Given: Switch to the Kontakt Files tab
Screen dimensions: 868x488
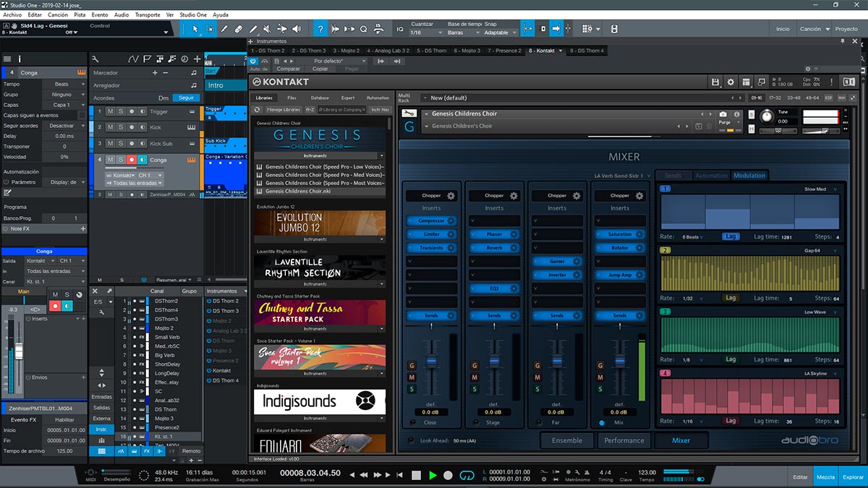Looking at the screenshot, I should [292, 98].
